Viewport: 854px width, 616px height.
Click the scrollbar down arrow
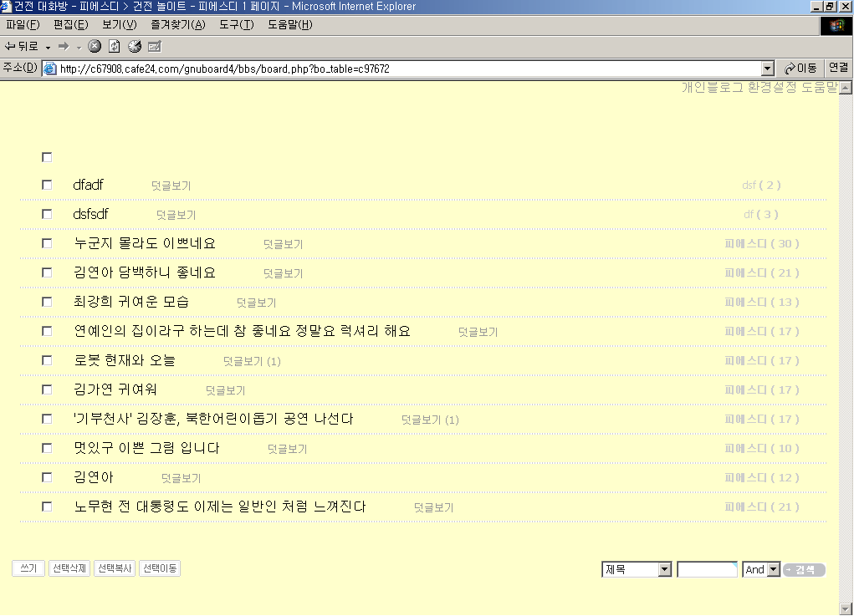(846, 609)
